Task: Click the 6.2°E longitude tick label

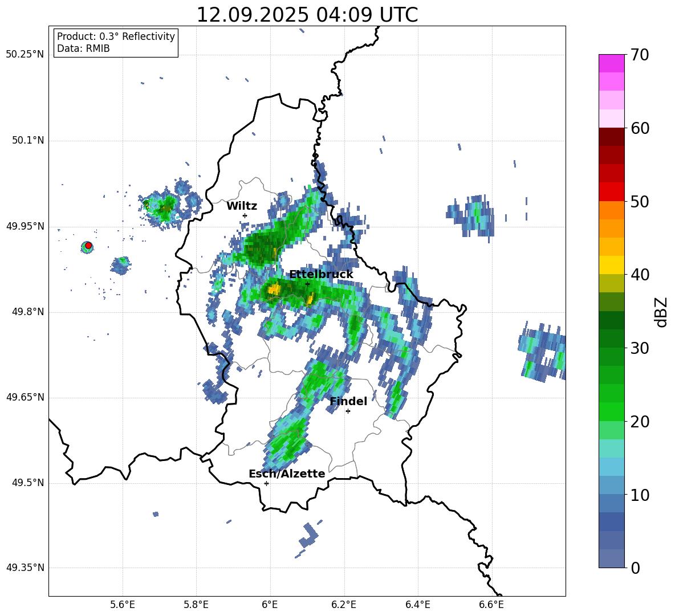Action: 344,605
